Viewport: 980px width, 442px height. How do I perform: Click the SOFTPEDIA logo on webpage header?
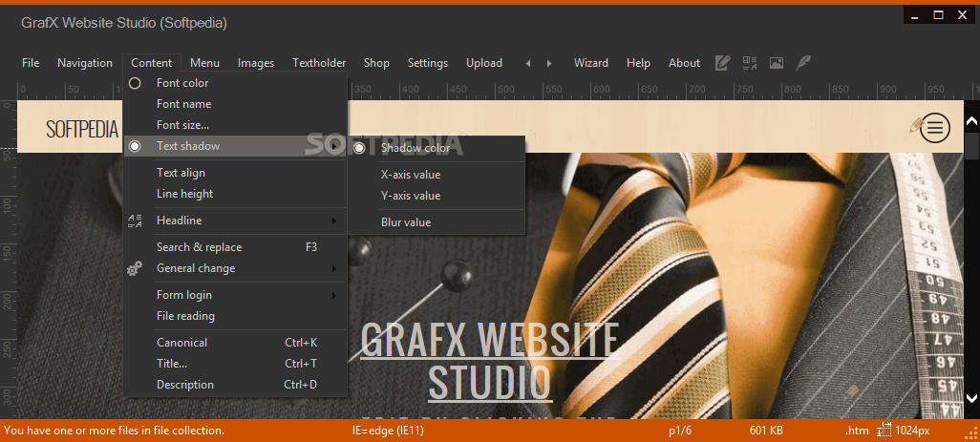tap(82, 129)
